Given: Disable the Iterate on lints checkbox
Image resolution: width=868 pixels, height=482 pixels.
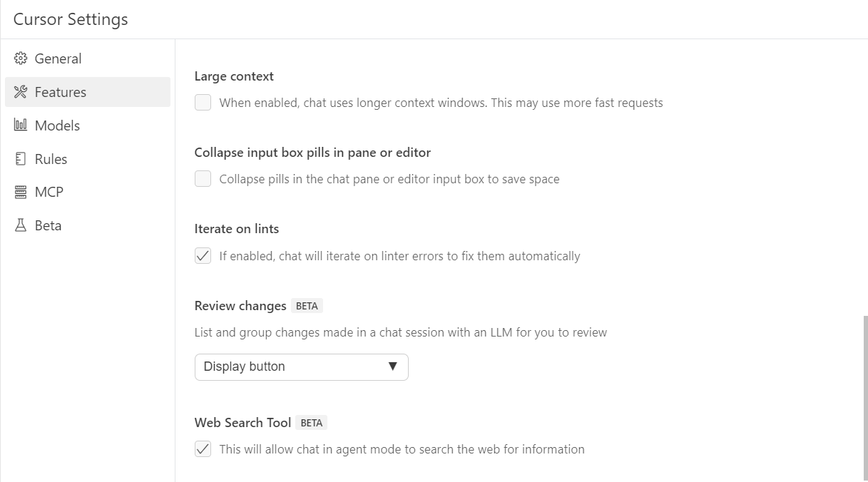Looking at the screenshot, I should (x=203, y=256).
